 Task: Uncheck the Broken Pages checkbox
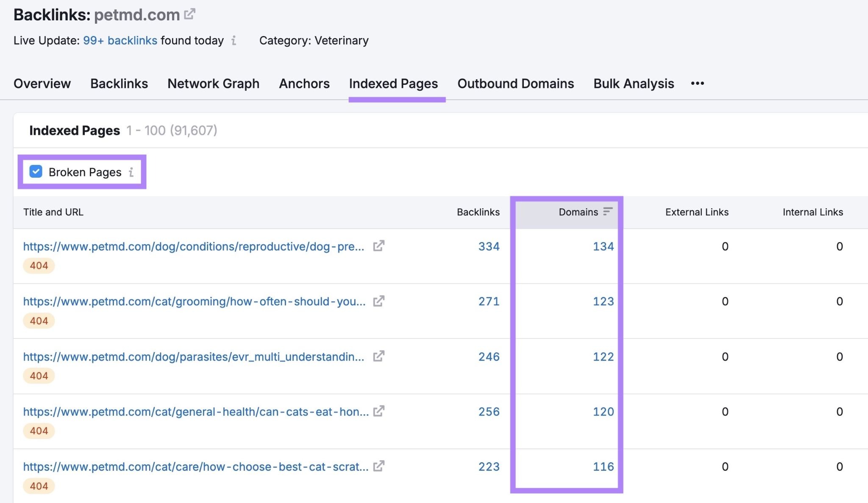(36, 172)
